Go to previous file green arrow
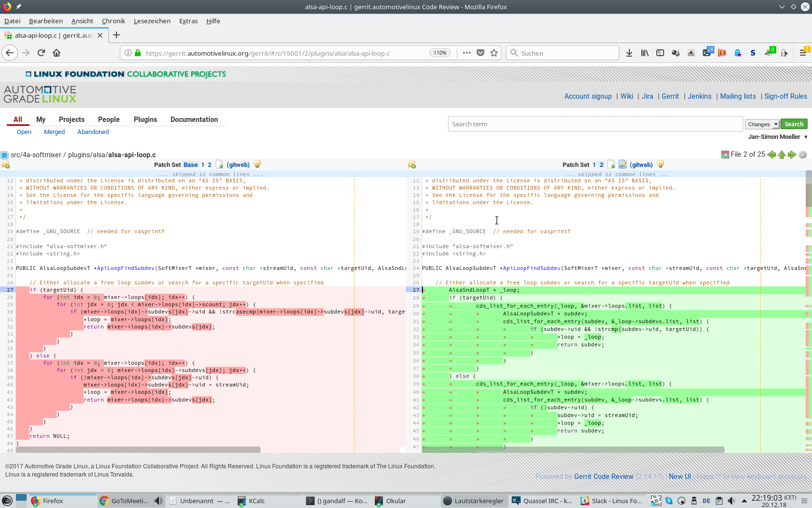 [771, 155]
